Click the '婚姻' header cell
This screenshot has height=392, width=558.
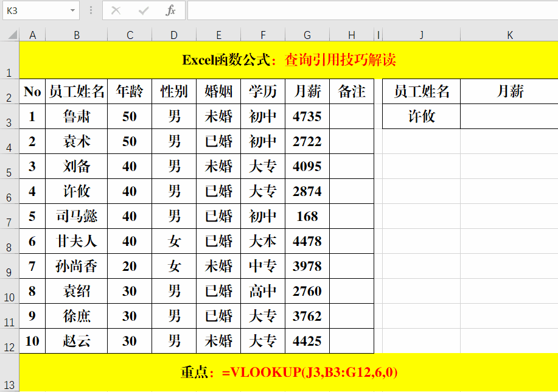[x=218, y=91]
